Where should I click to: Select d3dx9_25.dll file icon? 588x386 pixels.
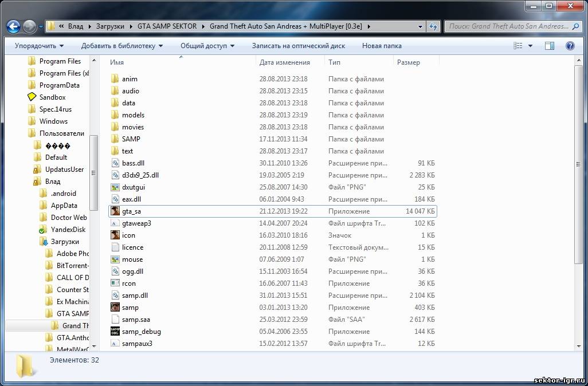pyautogui.click(x=115, y=175)
